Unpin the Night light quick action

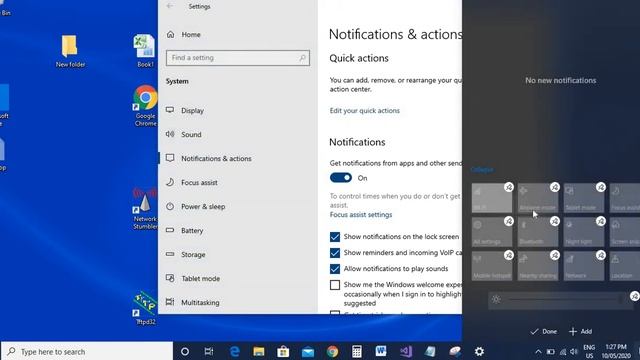[601, 221]
